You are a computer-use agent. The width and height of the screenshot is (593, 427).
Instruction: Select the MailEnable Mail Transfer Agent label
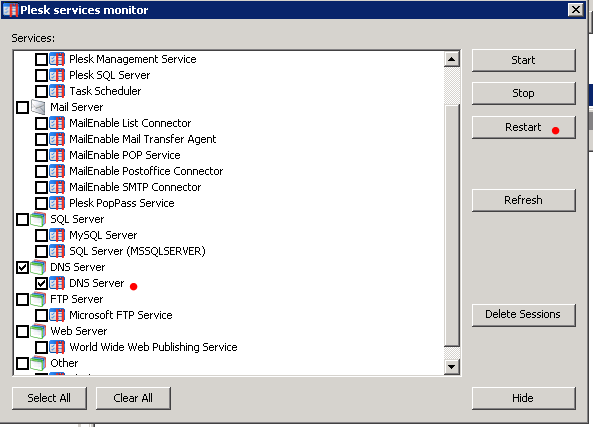tap(143, 139)
